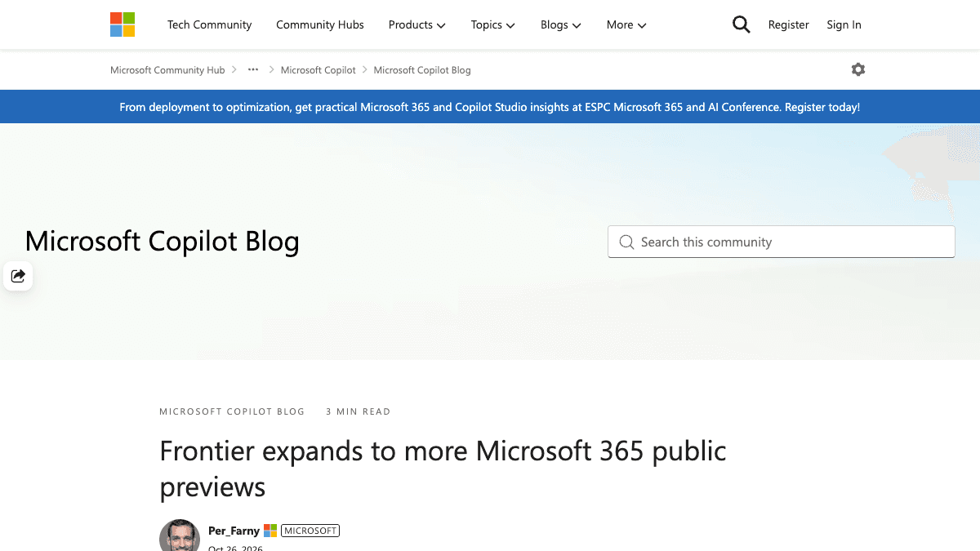Click the MICROSOFT COPILOT BLOG label
The image size is (980, 551).
coord(232,411)
